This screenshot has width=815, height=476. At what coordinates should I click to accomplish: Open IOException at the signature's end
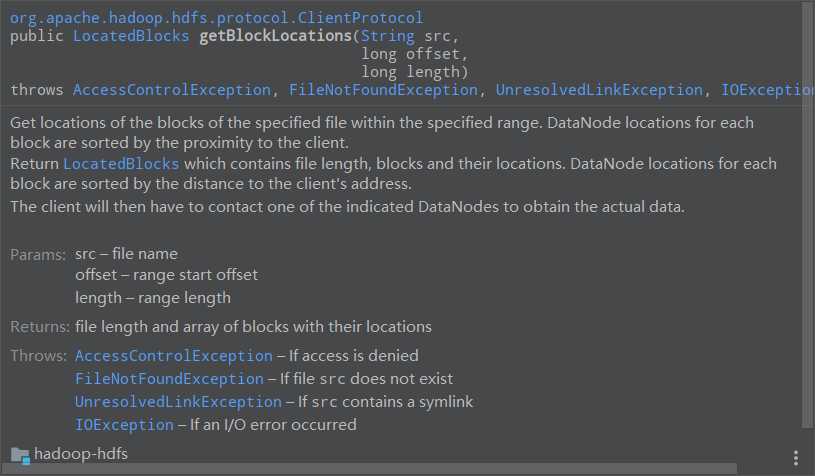[x=767, y=90]
